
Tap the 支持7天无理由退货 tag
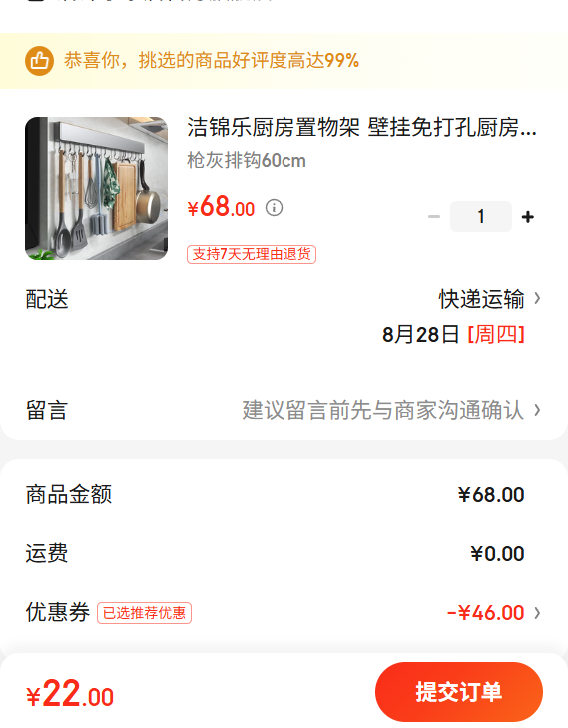pyautogui.click(x=252, y=254)
